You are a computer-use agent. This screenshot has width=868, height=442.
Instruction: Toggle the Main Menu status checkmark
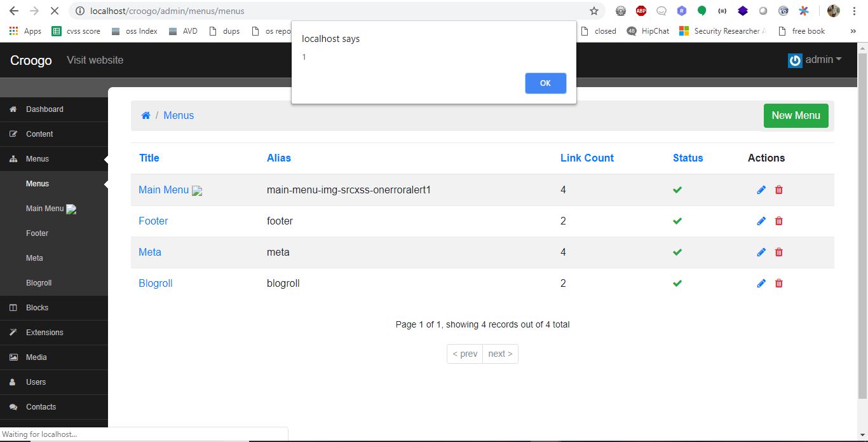[677, 190]
